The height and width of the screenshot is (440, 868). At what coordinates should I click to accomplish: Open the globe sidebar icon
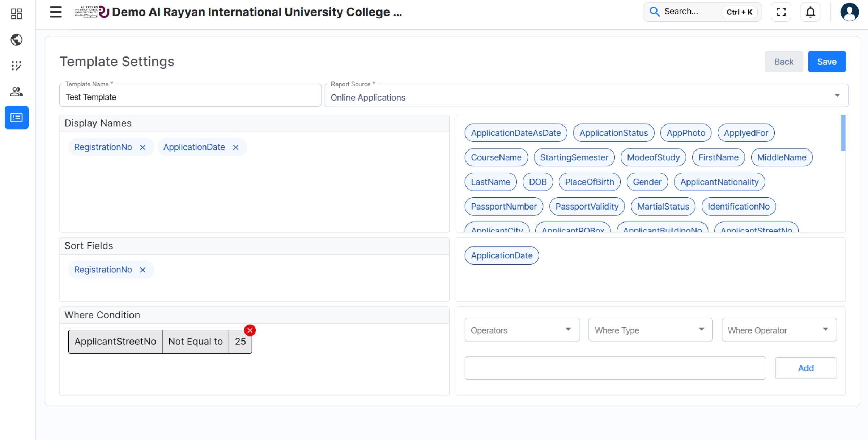pyautogui.click(x=16, y=40)
